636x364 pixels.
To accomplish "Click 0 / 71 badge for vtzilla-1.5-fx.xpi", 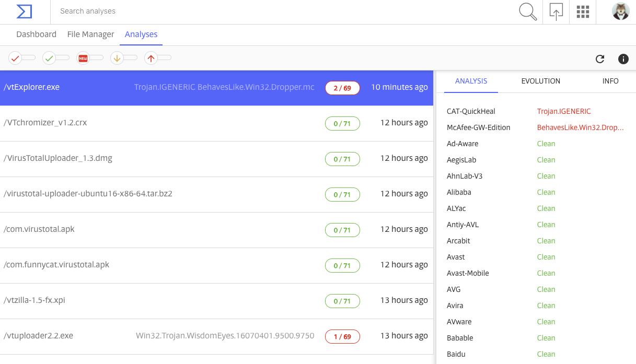I will tap(342, 301).
